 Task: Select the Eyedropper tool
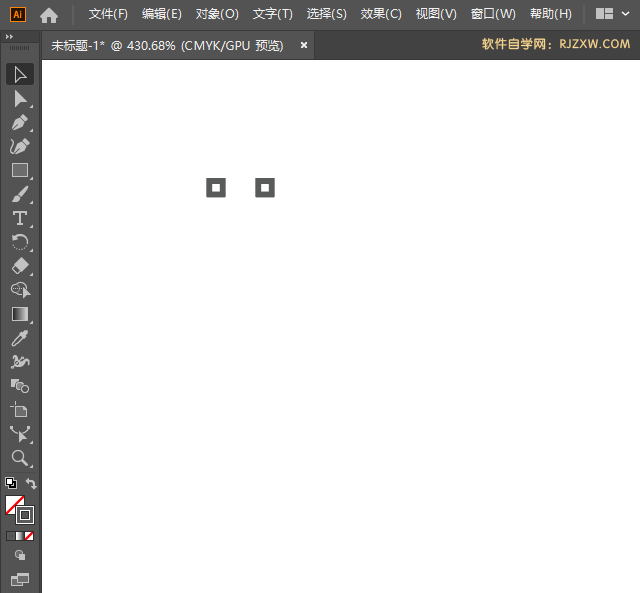20,338
